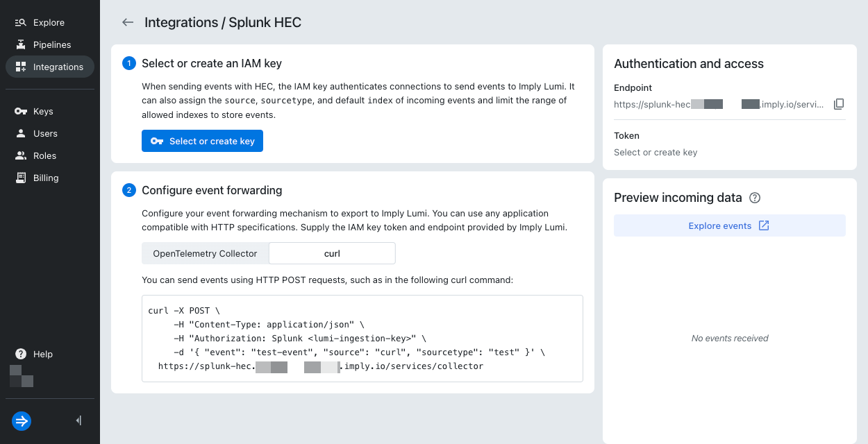Click the blue Imply arrow logo

(22, 420)
